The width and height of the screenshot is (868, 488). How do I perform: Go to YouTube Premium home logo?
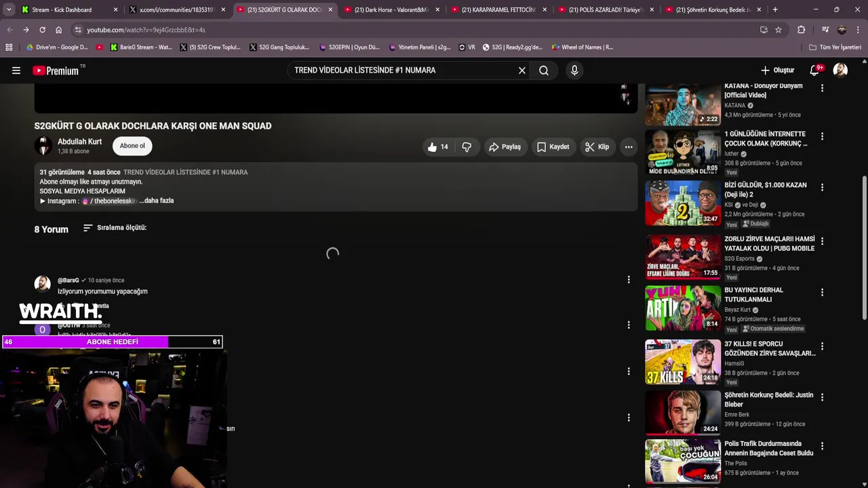[56, 70]
